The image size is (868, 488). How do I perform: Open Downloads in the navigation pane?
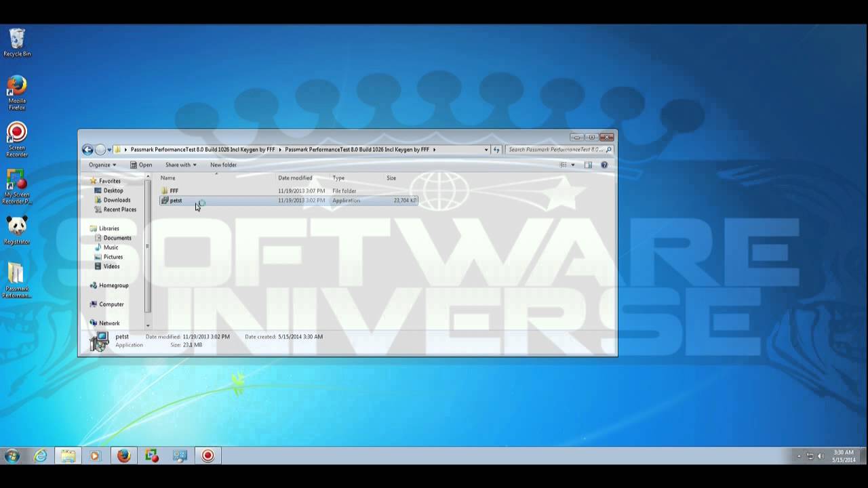coord(117,200)
